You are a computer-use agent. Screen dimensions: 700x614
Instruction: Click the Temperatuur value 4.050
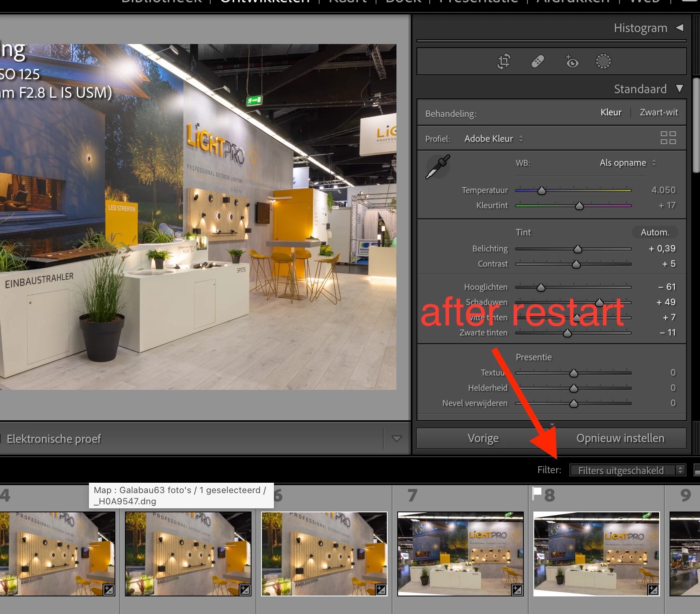[x=663, y=190]
